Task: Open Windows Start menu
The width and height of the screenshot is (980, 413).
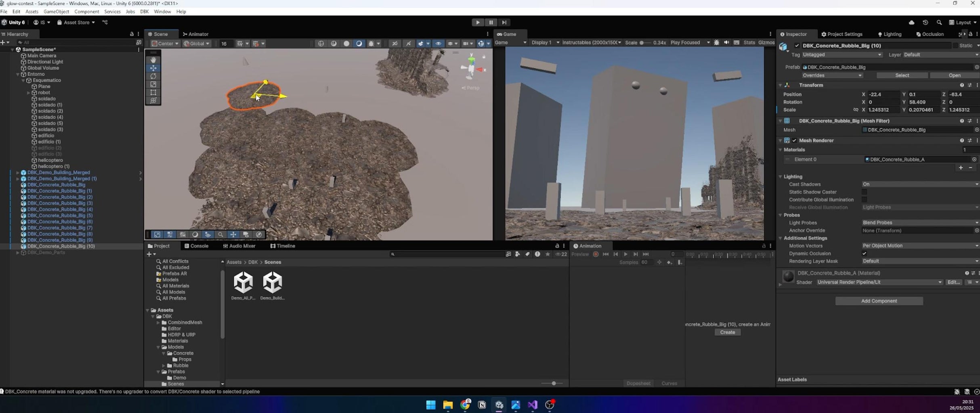Action: [431, 405]
